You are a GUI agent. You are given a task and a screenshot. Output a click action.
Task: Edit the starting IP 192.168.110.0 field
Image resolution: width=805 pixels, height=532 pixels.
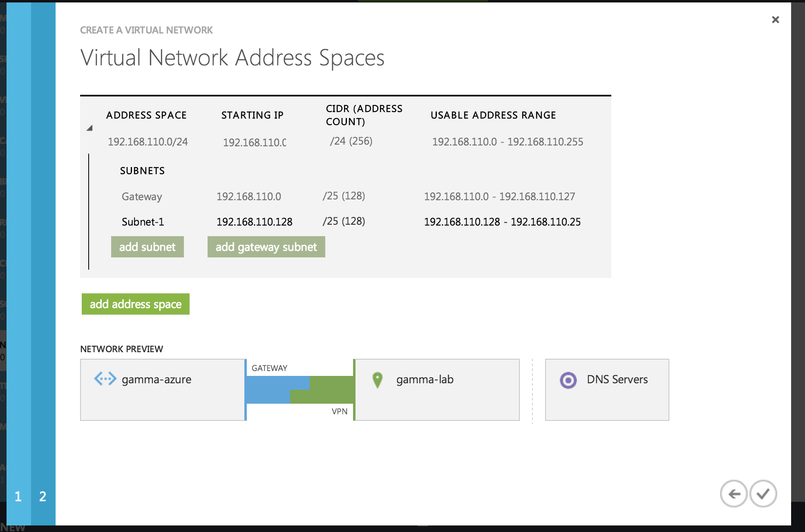254,142
